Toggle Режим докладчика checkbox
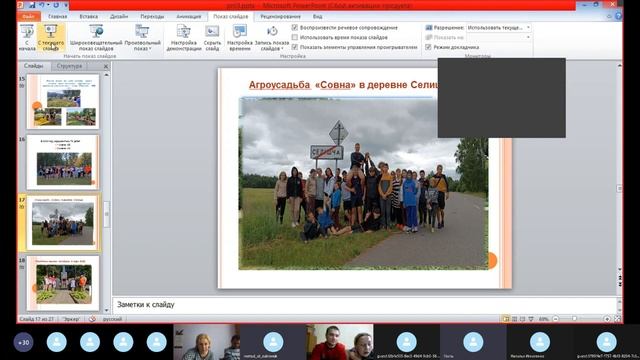The image size is (640, 360). point(428,47)
